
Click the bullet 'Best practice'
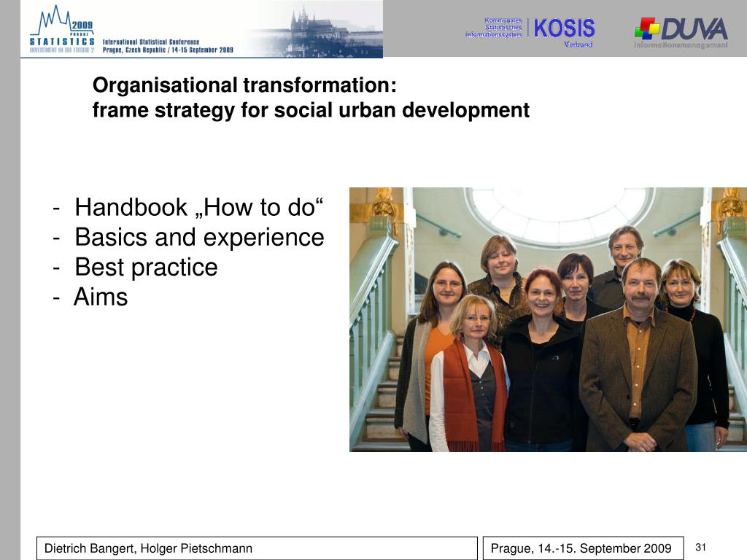tap(146, 267)
